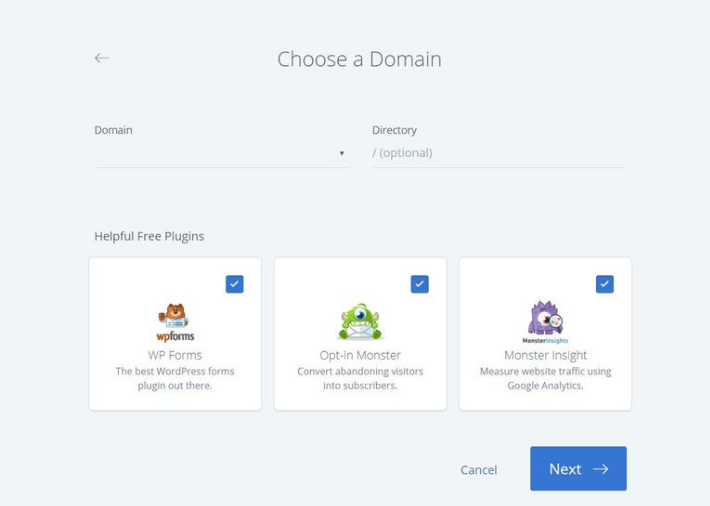Select the Monster Insight card title
Screen dimensions: 710x506
(x=545, y=355)
